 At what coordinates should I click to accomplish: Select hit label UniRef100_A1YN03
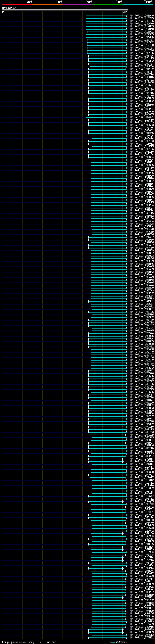click(x=142, y=26)
